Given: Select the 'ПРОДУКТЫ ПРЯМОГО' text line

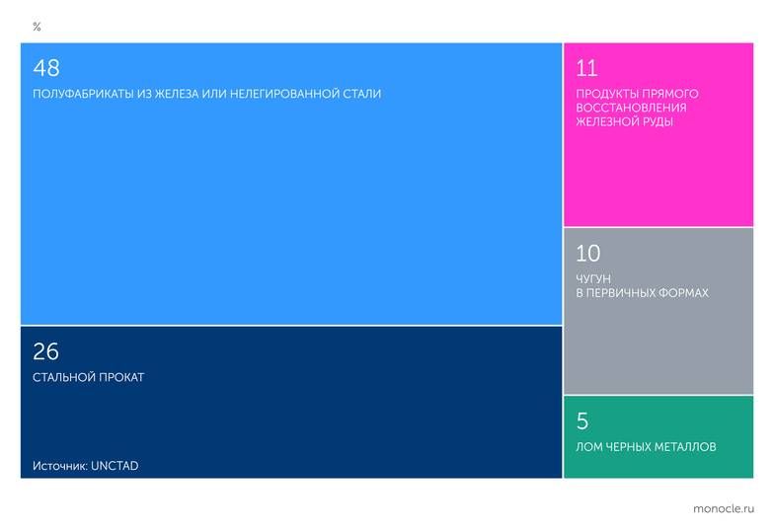Looking at the screenshot, I should coord(637,94).
